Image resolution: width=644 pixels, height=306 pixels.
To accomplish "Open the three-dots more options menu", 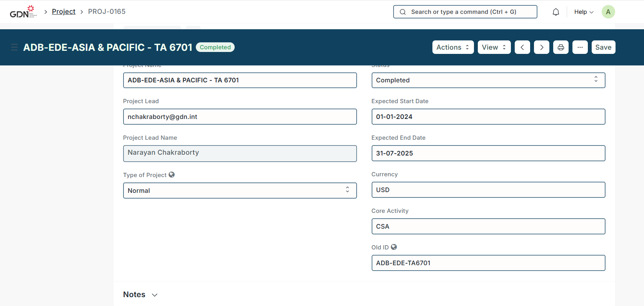I will point(580,47).
